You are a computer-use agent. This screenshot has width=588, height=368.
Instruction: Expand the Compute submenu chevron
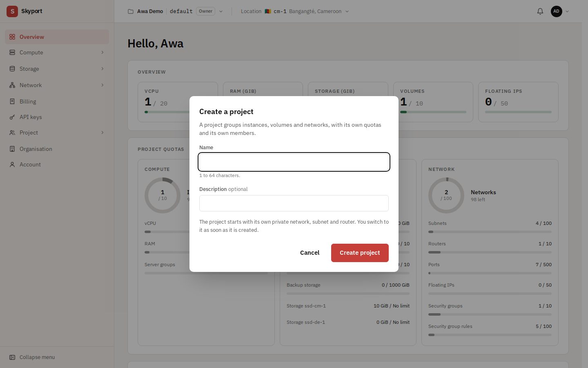coord(102,52)
